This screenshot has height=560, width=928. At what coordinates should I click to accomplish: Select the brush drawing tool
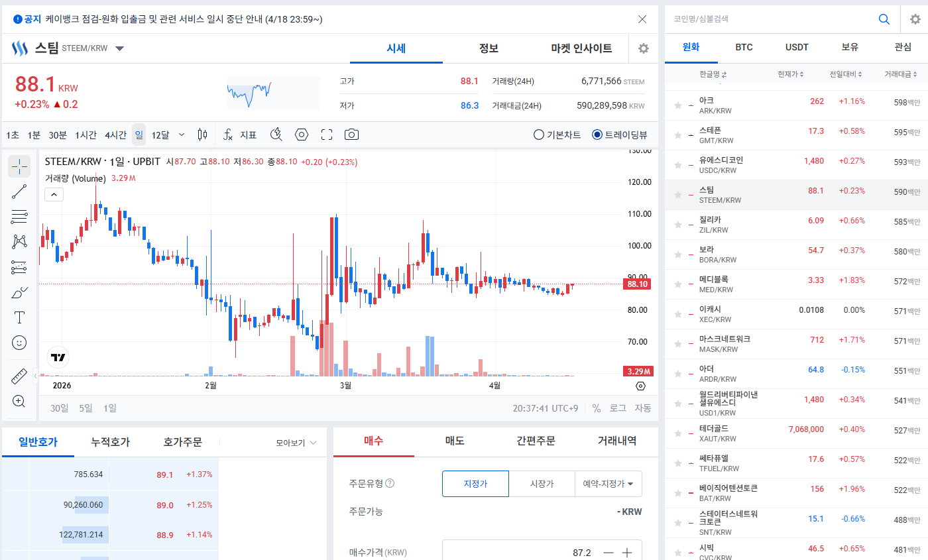tap(19, 292)
